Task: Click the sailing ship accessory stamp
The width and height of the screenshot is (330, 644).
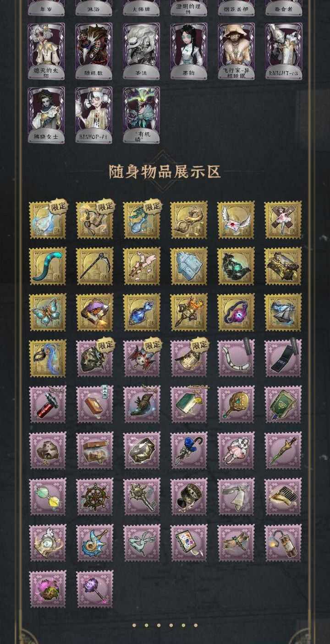Action: [283, 312]
